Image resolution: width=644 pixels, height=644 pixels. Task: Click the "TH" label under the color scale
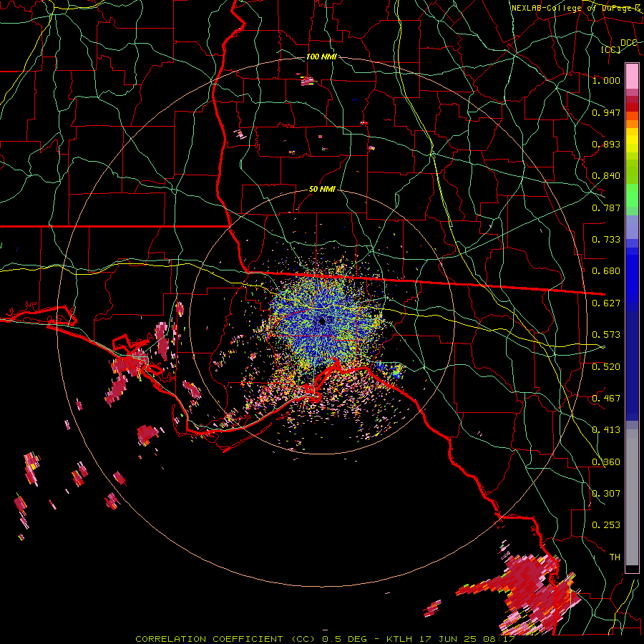click(615, 557)
